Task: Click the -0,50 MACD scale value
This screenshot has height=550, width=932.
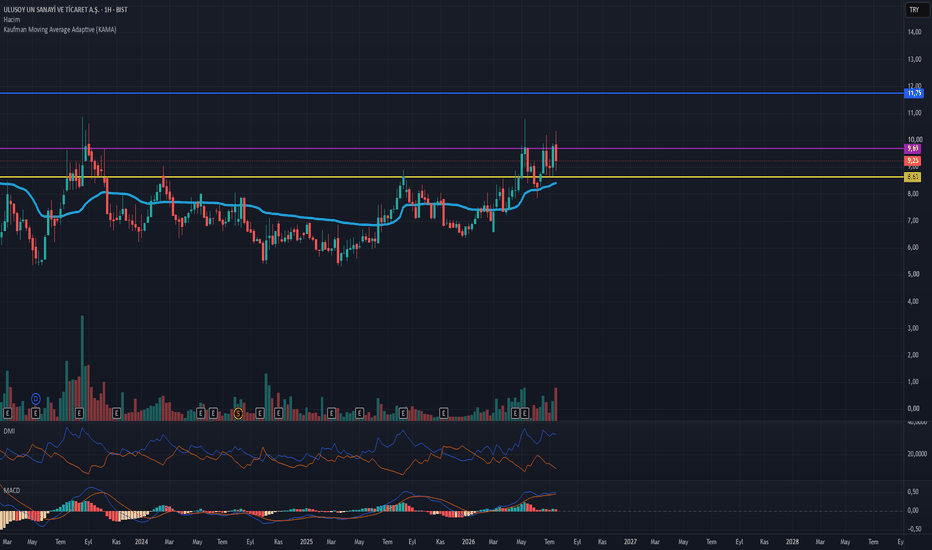Action: coord(914,529)
